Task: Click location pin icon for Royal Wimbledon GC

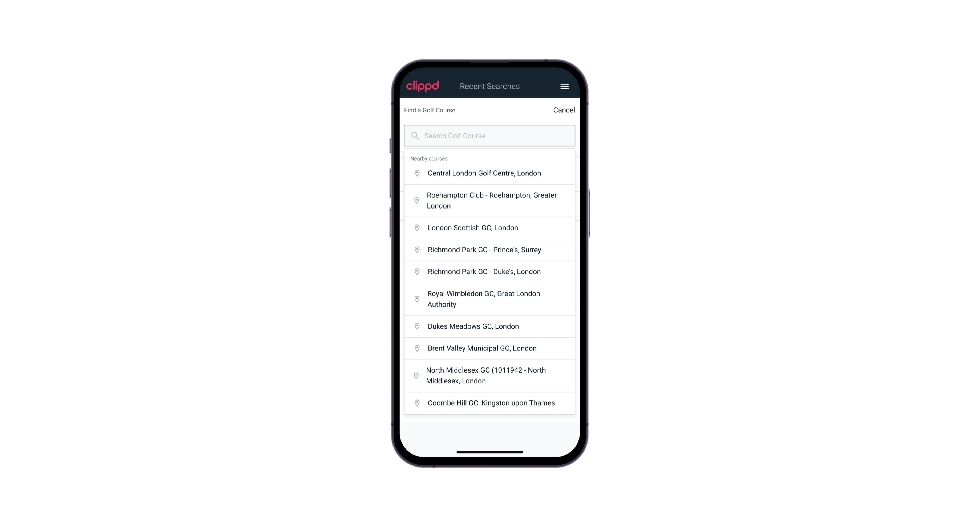Action: click(x=415, y=299)
